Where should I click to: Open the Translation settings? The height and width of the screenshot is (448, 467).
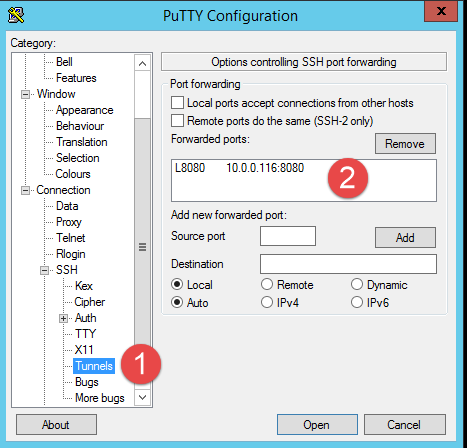tap(82, 142)
